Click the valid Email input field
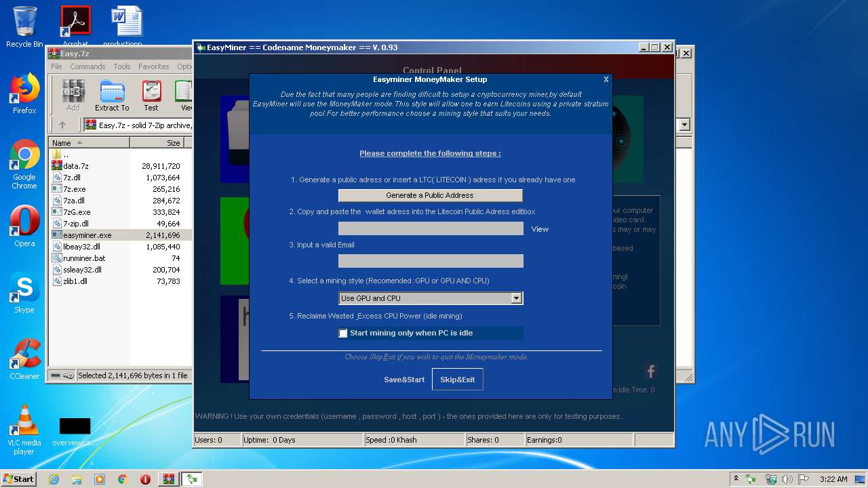The image size is (868, 488). tap(431, 261)
